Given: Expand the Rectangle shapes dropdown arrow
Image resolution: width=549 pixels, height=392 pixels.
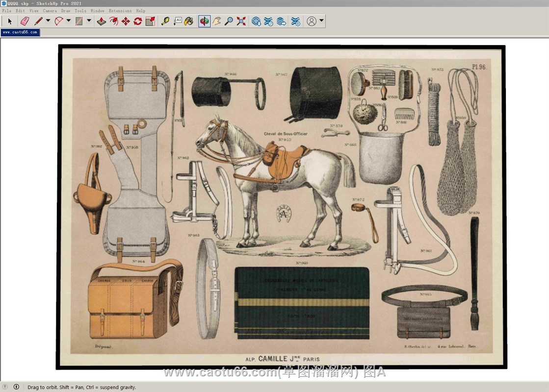Looking at the screenshot, I should [x=89, y=21].
